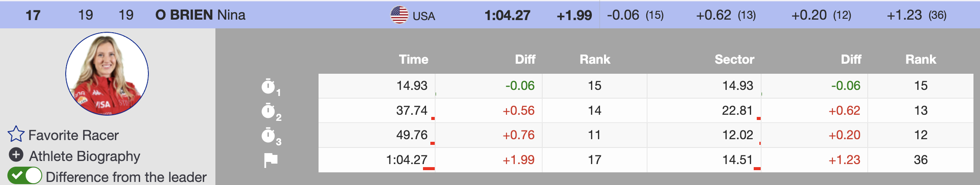
Task: Click the bold total time 1:04.27 in header
Action: pos(507,15)
